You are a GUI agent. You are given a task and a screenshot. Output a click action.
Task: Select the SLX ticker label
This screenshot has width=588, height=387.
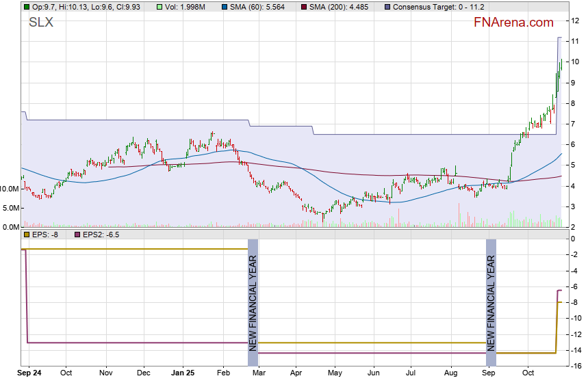[41, 23]
